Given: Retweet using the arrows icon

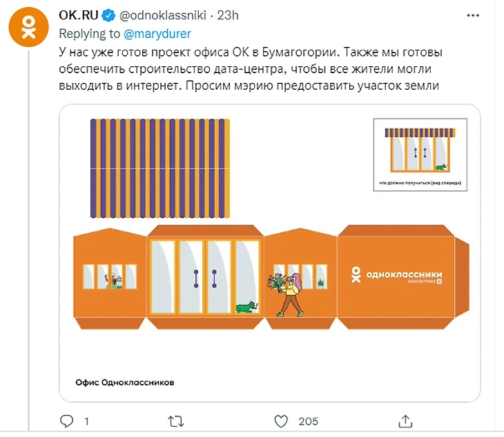Looking at the screenshot, I should coord(176,421).
